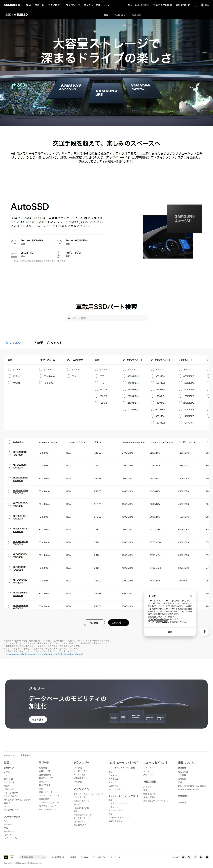The width and height of the screenshot is (213, 868).
Task: Sort the table by フォームファクタ column arrow
Action: coord(84,442)
